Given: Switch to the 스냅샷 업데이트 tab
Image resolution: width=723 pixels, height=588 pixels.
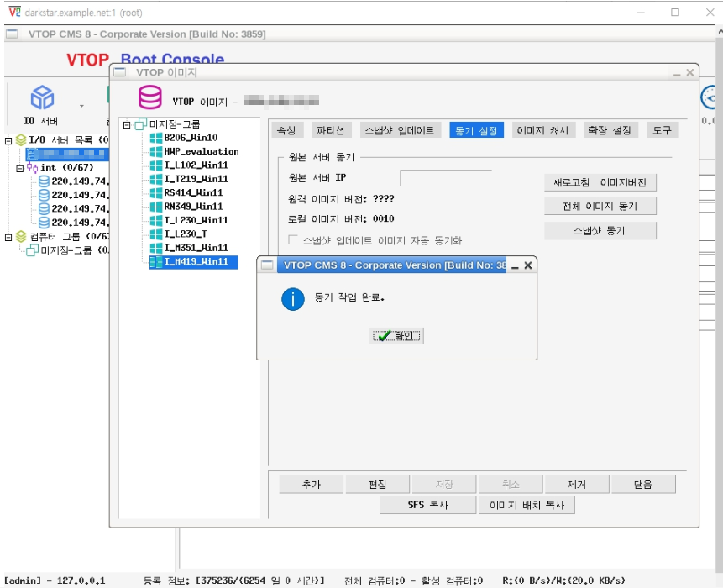Looking at the screenshot, I should [x=400, y=130].
